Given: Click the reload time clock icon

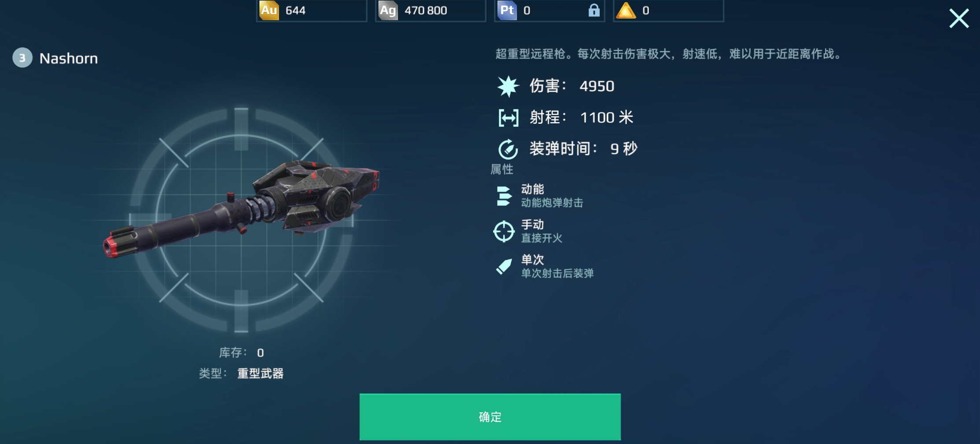Looking at the screenshot, I should [508, 149].
